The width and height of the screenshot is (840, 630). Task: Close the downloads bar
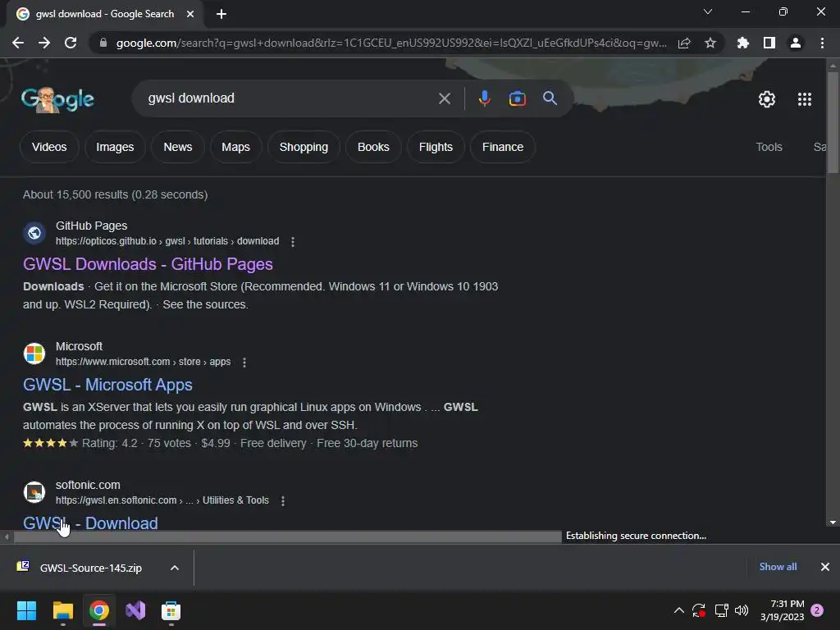click(x=825, y=567)
